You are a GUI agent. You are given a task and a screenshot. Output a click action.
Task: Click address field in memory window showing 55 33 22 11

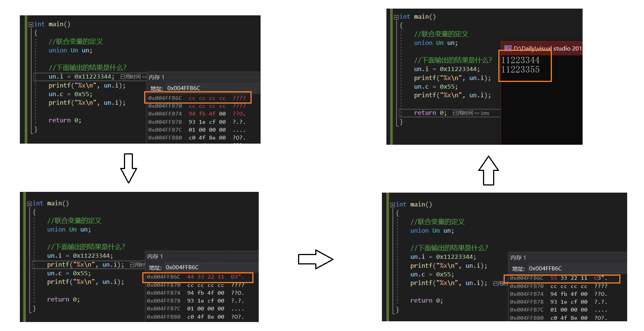click(x=577, y=268)
